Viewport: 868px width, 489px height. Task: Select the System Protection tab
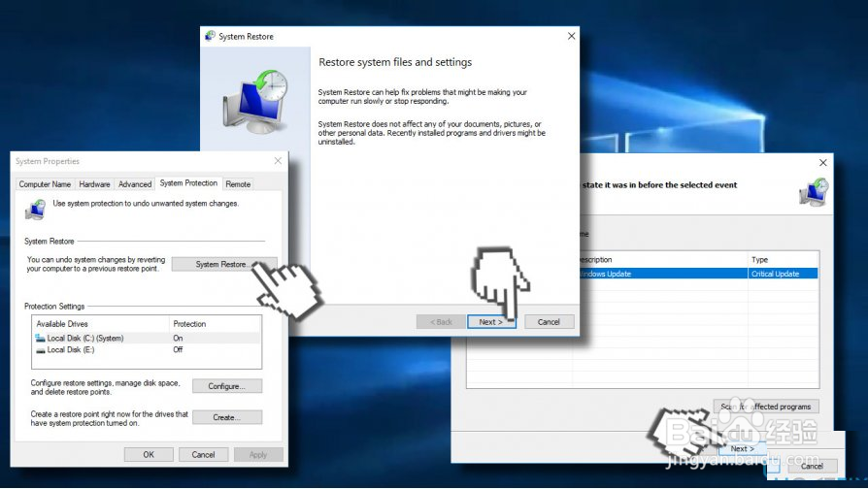(x=188, y=183)
